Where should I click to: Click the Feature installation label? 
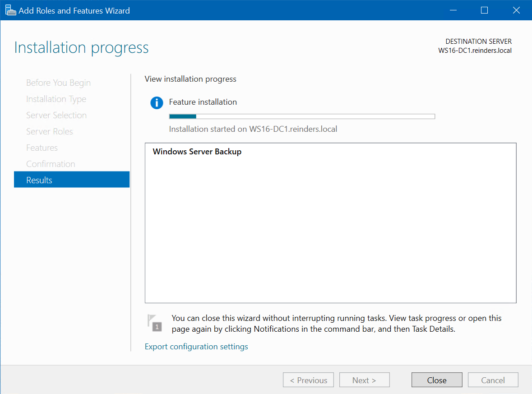(x=203, y=102)
